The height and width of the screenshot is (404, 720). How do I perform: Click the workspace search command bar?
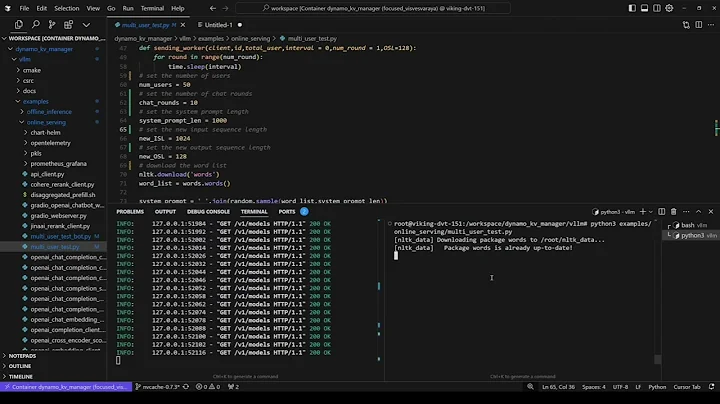(373, 8)
